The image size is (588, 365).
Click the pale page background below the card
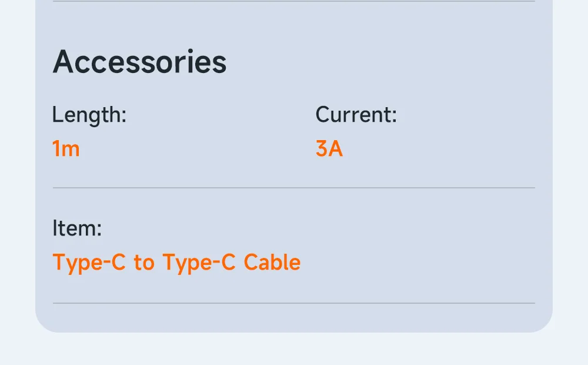click(294, 349)
